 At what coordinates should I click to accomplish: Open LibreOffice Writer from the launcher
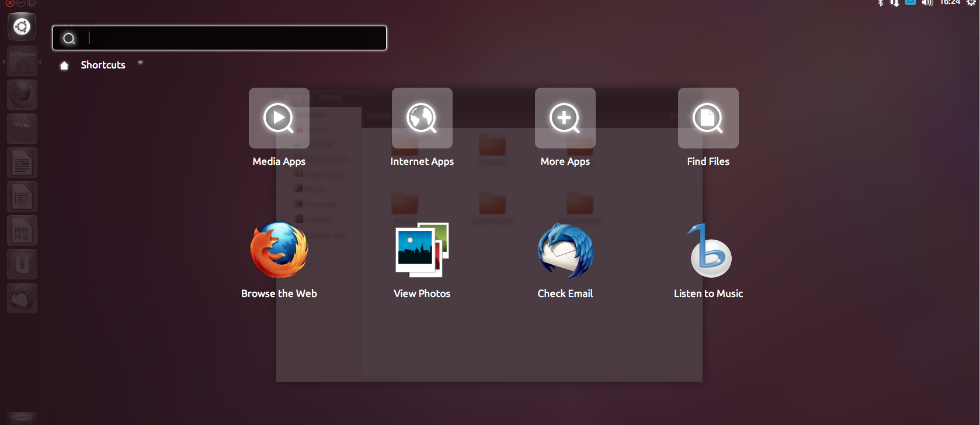[22, 163]
